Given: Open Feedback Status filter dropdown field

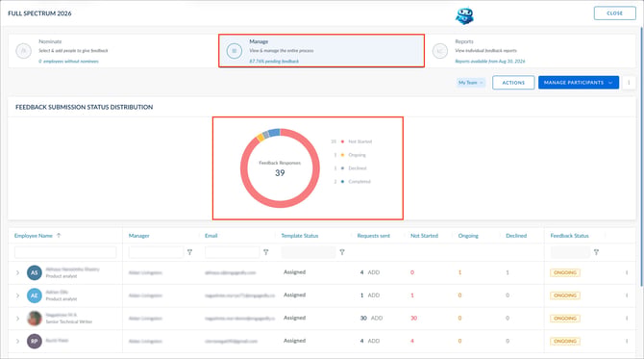Looking at the screenshot, I should pyautogui.click(x=571, y=252).
